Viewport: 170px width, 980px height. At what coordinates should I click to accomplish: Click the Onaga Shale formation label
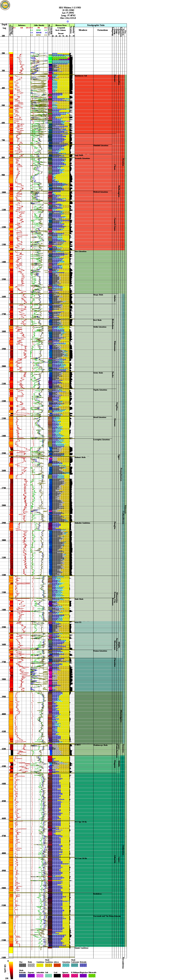pyautogui.click(x=99, y=295)
